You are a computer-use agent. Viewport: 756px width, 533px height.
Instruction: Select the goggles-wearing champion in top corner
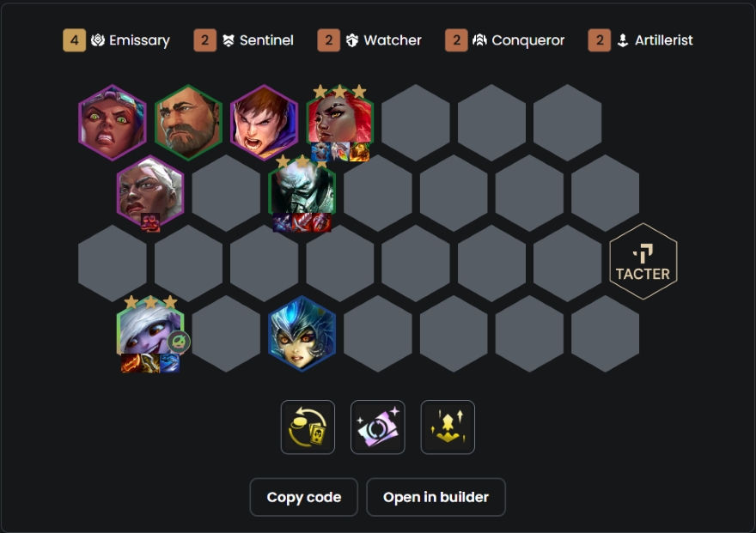pos(113,122)
